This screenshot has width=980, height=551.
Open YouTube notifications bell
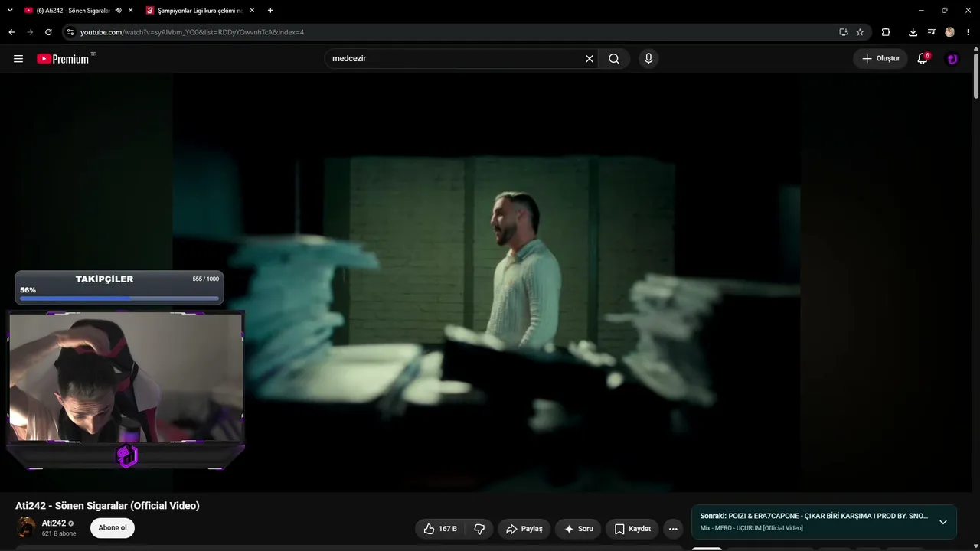(x=923, y=59)
